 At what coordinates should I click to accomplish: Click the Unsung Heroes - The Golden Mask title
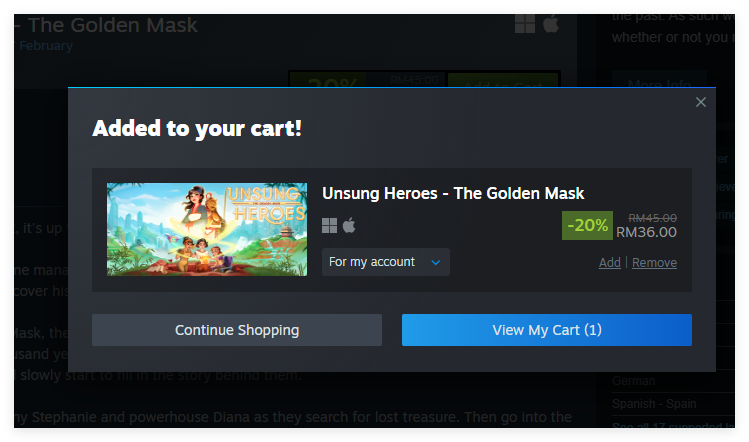point(453,193)
